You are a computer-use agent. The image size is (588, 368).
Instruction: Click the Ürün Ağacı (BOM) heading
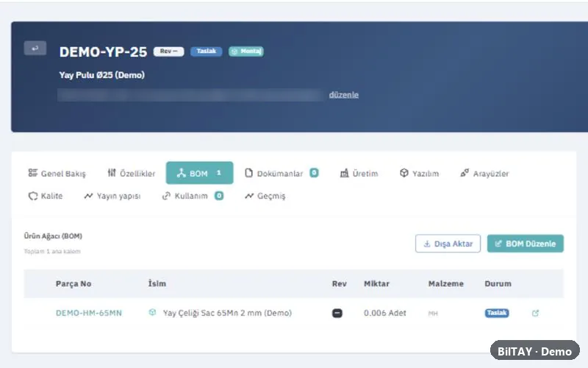(x=53, y=236)
